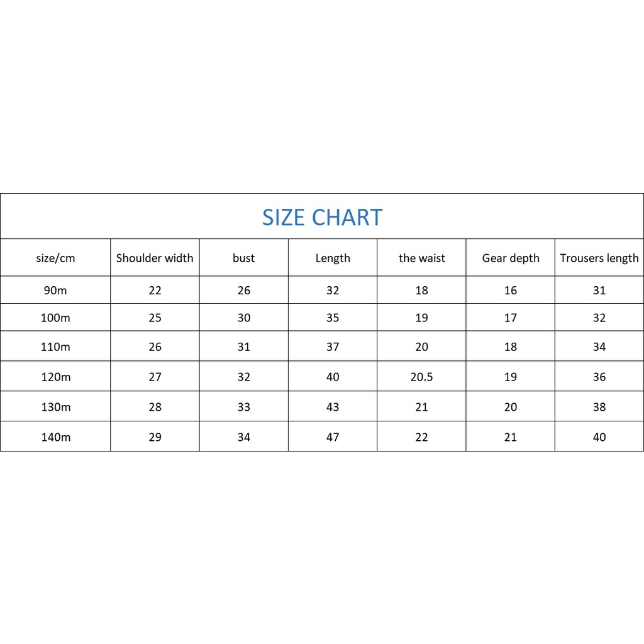Select the 100m size row label

click(x=55, y=318)
